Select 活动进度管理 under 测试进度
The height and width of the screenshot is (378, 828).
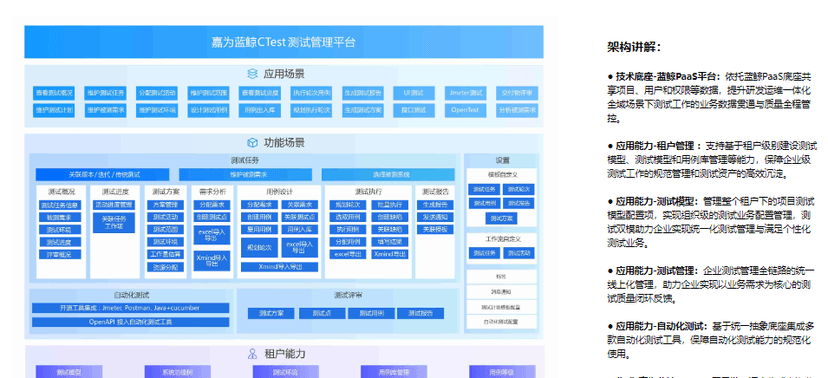point(114,205)
